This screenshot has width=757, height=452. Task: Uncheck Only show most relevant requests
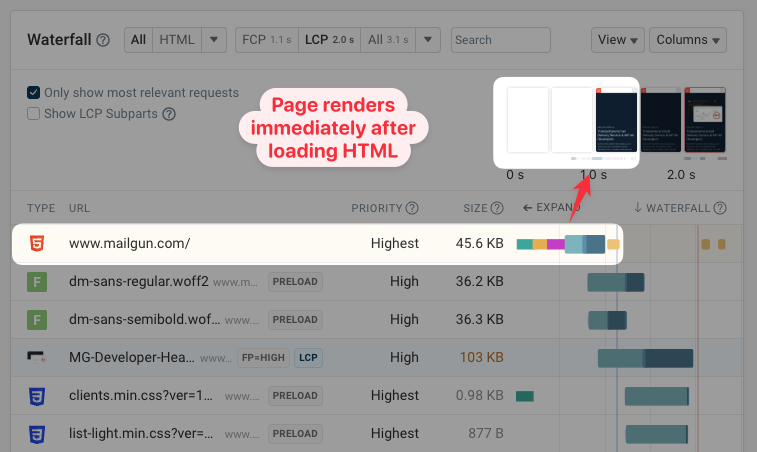tap(34, 93)
